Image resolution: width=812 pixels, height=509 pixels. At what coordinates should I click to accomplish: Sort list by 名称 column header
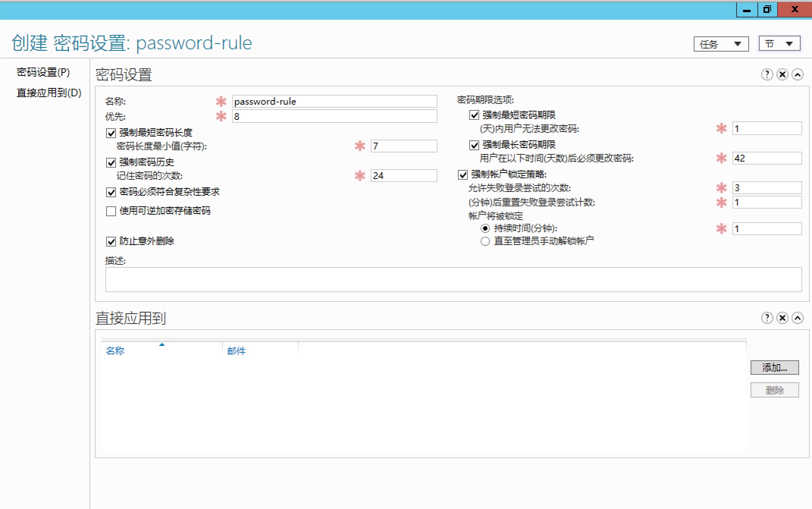(x=115, y=351)
